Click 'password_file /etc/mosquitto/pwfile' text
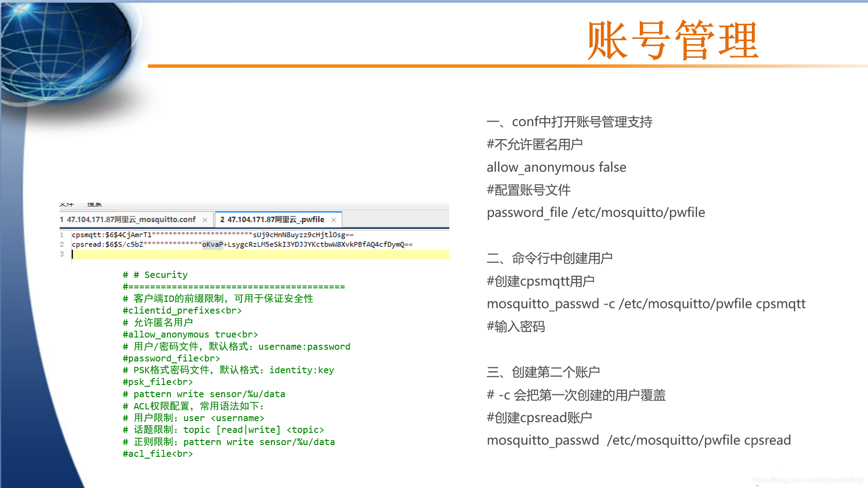The height and width of the screenshot is (488, 868). (x=596, y=212)
